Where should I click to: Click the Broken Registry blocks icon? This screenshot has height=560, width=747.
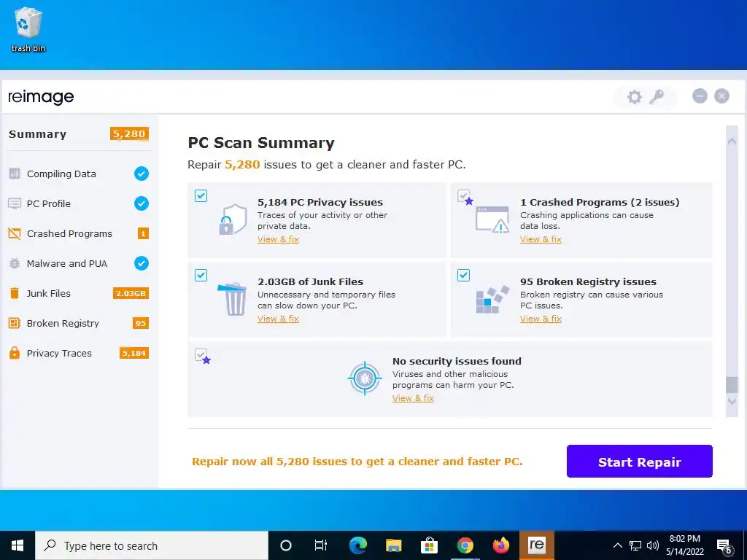pos(492,300)
